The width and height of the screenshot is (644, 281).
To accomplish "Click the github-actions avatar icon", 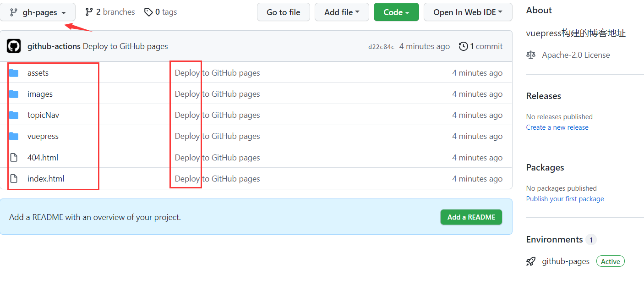I will (14, 46).
